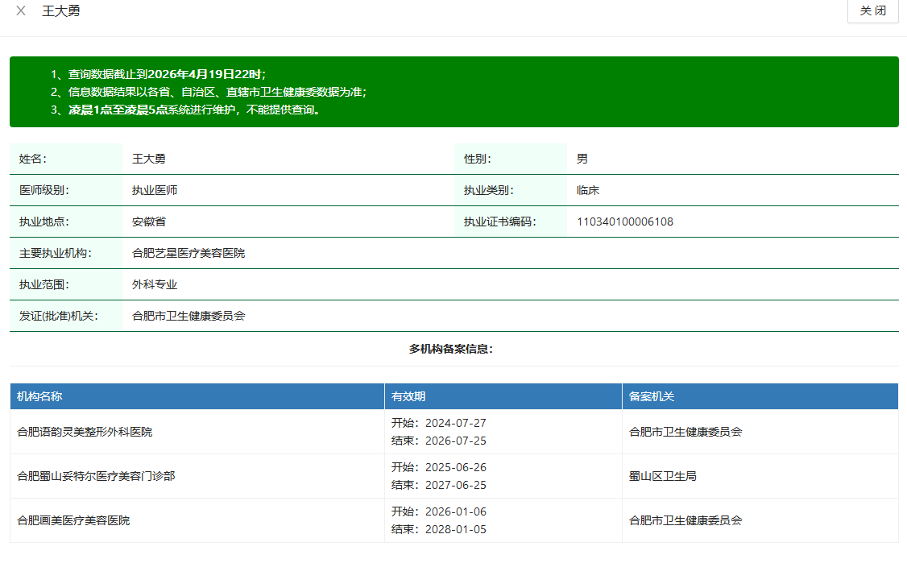
Task: Click the green notice banner text
Action: 208,92
